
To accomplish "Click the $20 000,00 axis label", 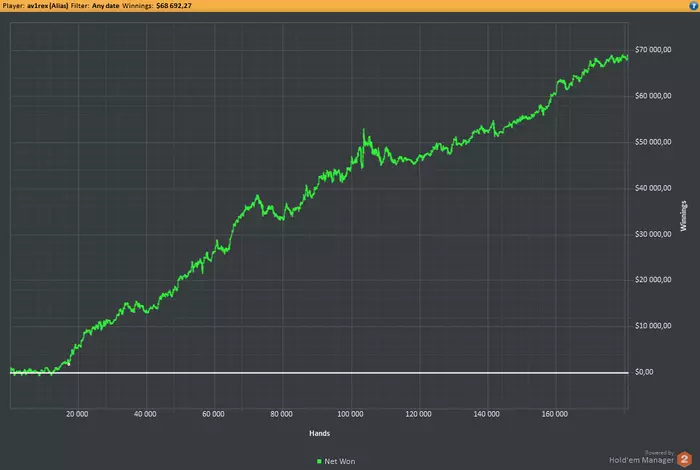I will click(653, 280).
